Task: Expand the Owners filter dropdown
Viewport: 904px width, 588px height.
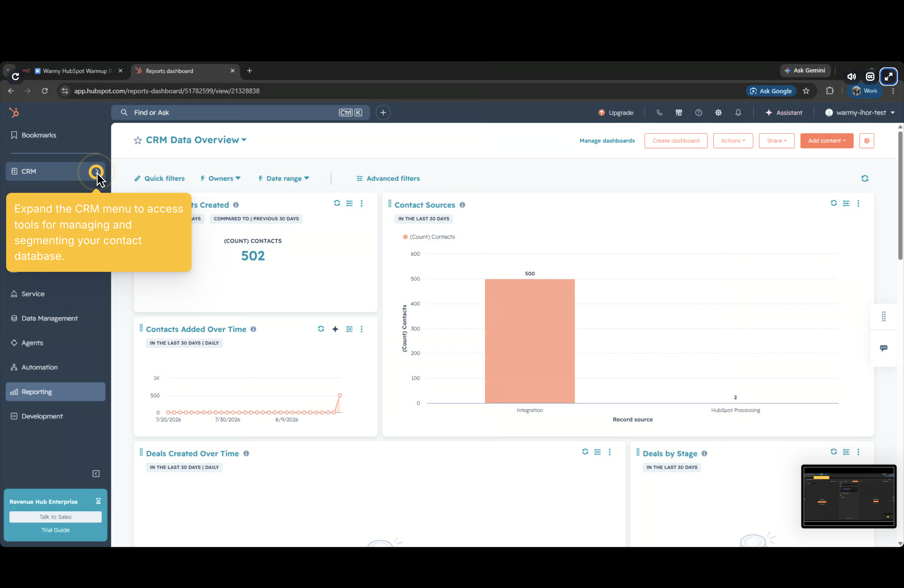Action: 220,179
